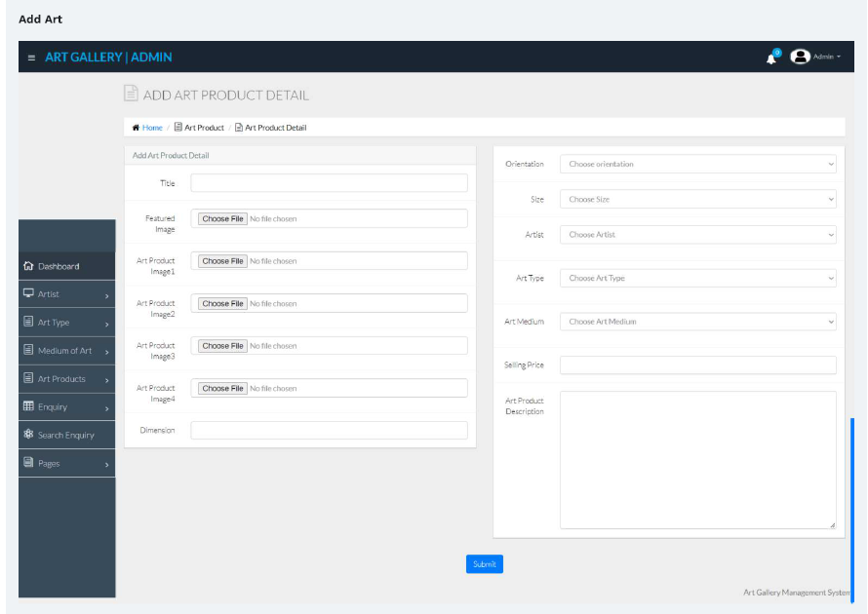Viewport: 868px width, 614px height.
Task: Open Dashboard in the sidebar
Action: click(x=67, y=266)
